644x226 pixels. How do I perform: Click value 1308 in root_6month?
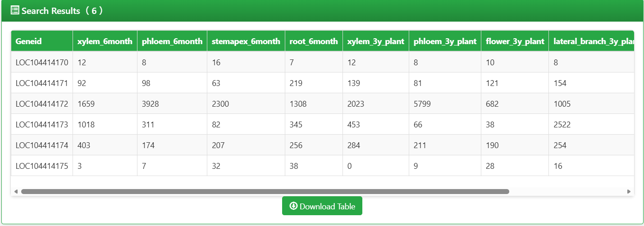coord(298,104)
